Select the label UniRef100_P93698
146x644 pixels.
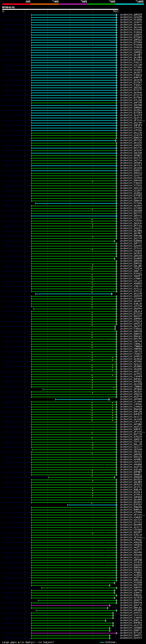[131, 583]
